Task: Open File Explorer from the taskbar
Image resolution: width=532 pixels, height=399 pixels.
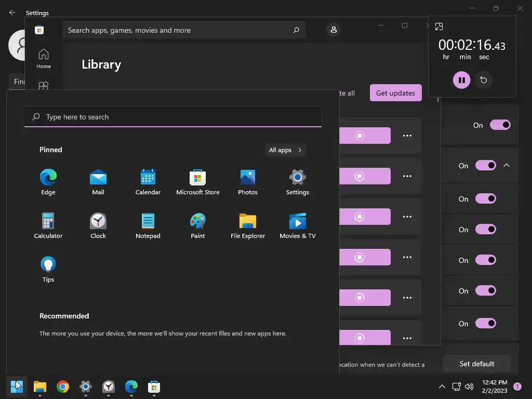Action: pos(39,387)
